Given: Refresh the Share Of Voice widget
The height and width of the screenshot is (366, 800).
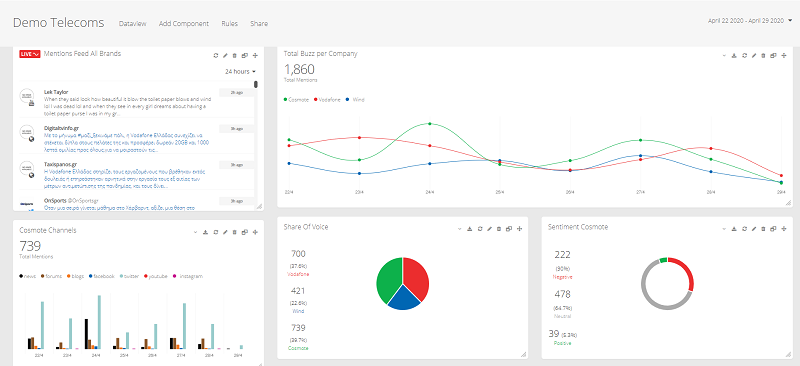Looking at the screenshot, I should (x=480, y=229).
